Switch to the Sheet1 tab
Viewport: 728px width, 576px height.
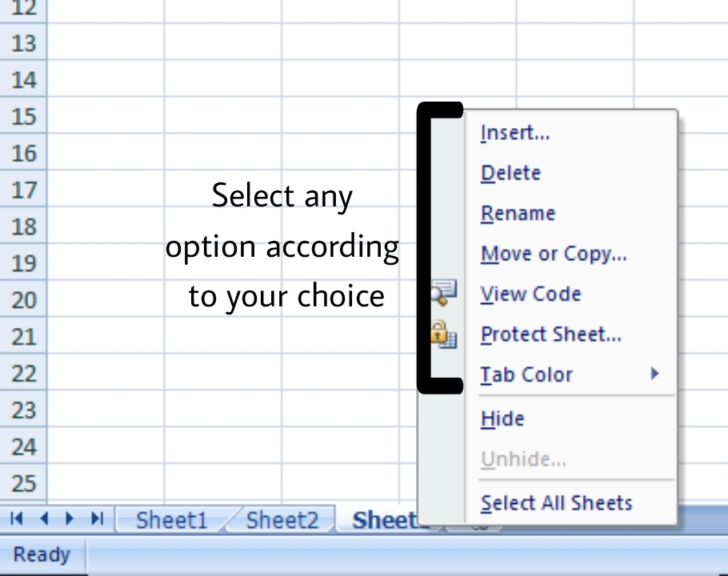pyautogui.click(x=171, y=521)
